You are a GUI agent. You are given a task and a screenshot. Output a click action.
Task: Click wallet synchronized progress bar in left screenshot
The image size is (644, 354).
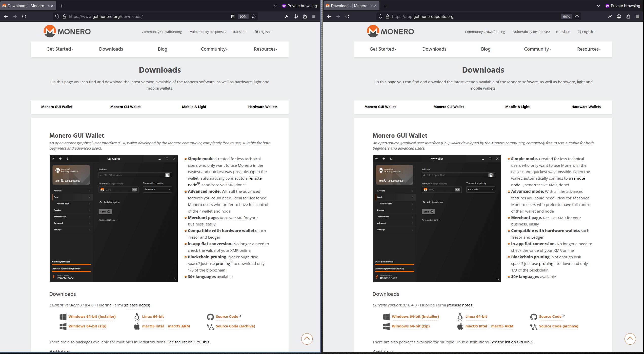pyautogui.click(x=71, y=264)
